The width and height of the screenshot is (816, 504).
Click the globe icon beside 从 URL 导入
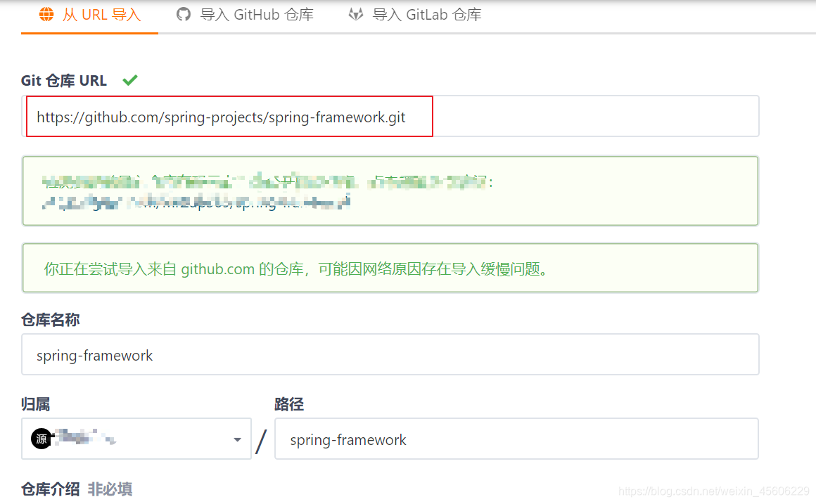tap(46, 15)
